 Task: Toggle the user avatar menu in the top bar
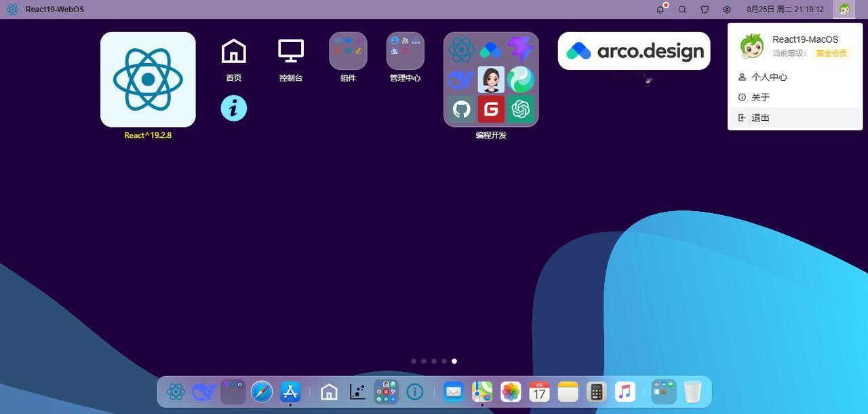(844, 10)
